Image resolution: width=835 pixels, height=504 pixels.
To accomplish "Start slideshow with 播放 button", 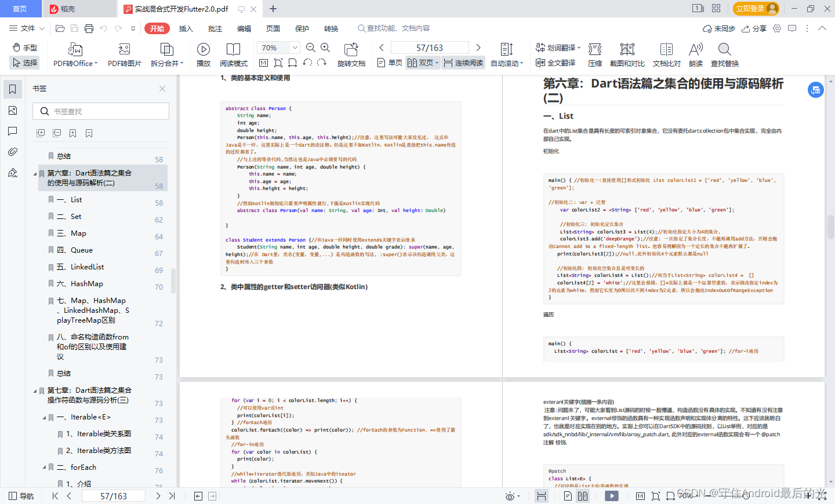I will coord(204,55).
